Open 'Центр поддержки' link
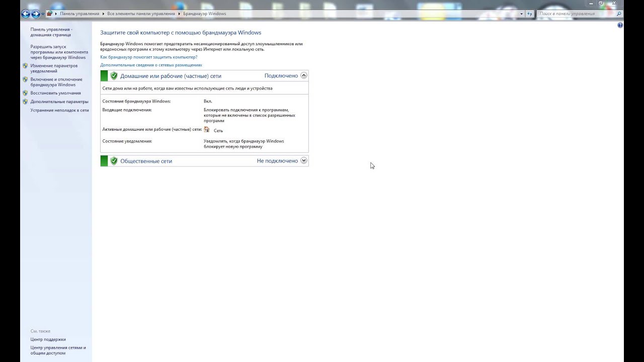This screenshot has height=362, width=644. (x=48, y=339)
